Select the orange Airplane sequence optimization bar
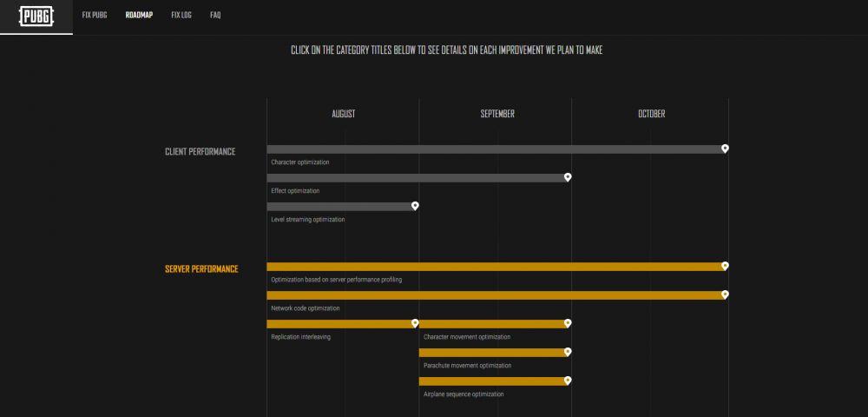 pyautogui.click(x=495, y=382)
